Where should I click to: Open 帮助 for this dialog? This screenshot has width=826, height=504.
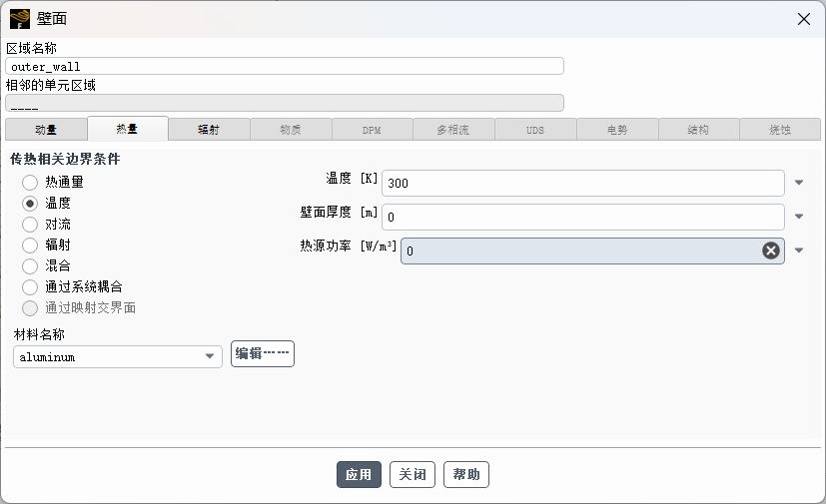point(466,475)
